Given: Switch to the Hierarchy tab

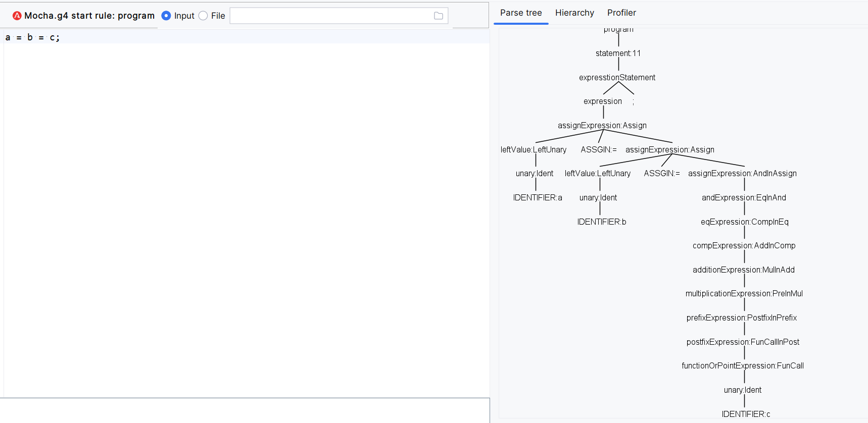Looking at the screenshot, I should pyautogui.click(x=574, y=13).
